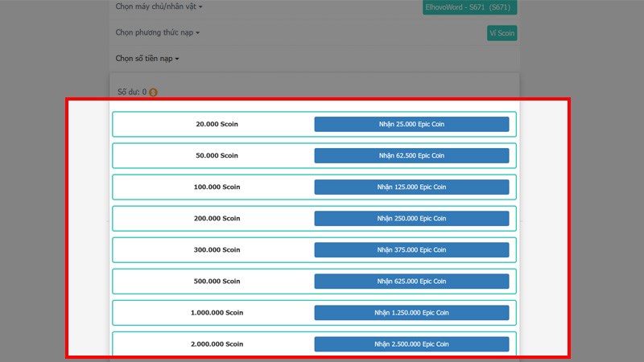Click Nhận 125.000 Epic Coin button
The width and height of the screenshot is (644, 362).
[411, 187]
